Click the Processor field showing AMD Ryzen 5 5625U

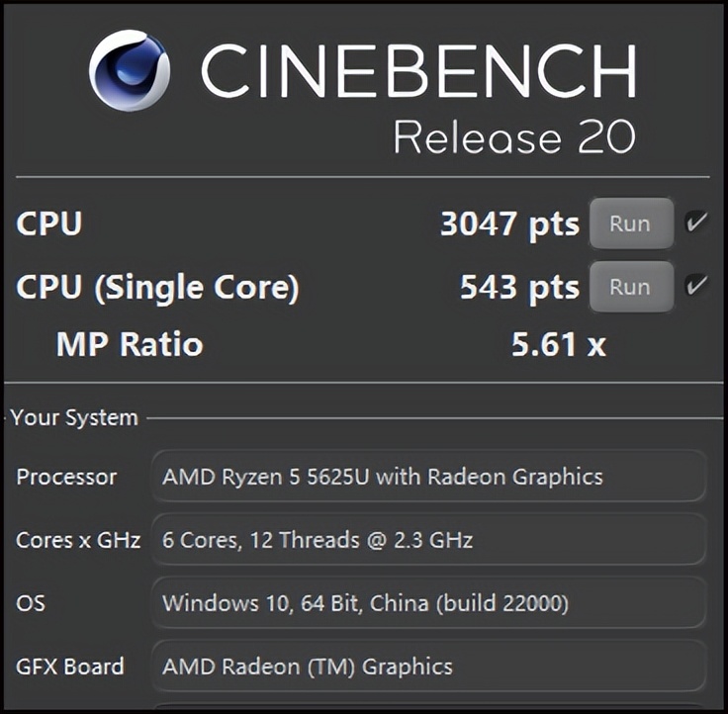click(428, 477)
